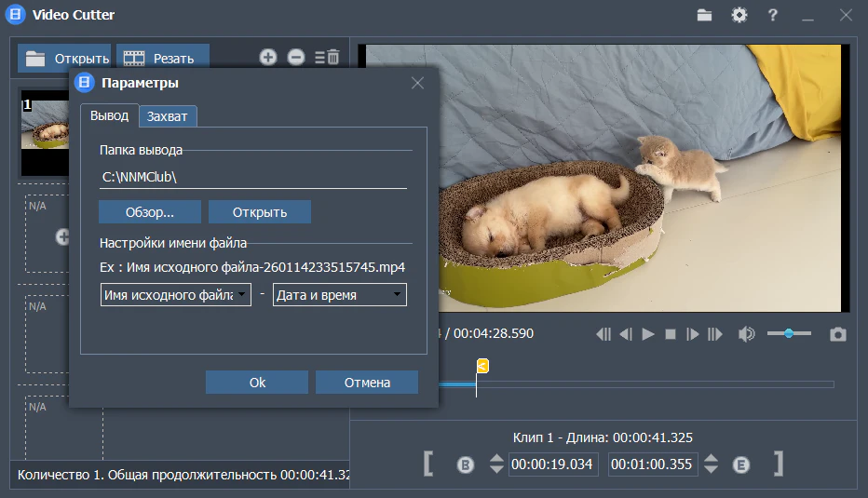Open help with the question mark icon
The image size is (868, 498).
click(x=772, y=15)
